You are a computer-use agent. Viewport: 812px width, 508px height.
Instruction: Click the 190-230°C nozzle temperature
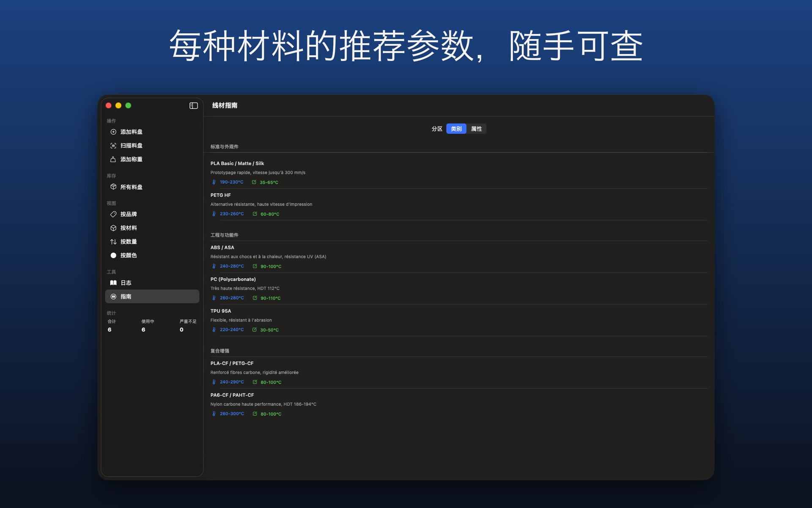(x=231, y=182)
